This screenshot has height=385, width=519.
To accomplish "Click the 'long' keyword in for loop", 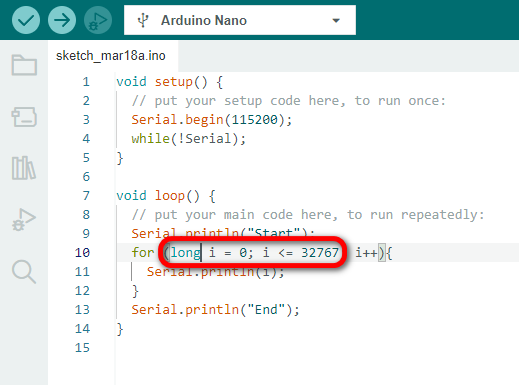I will (186, 253).
